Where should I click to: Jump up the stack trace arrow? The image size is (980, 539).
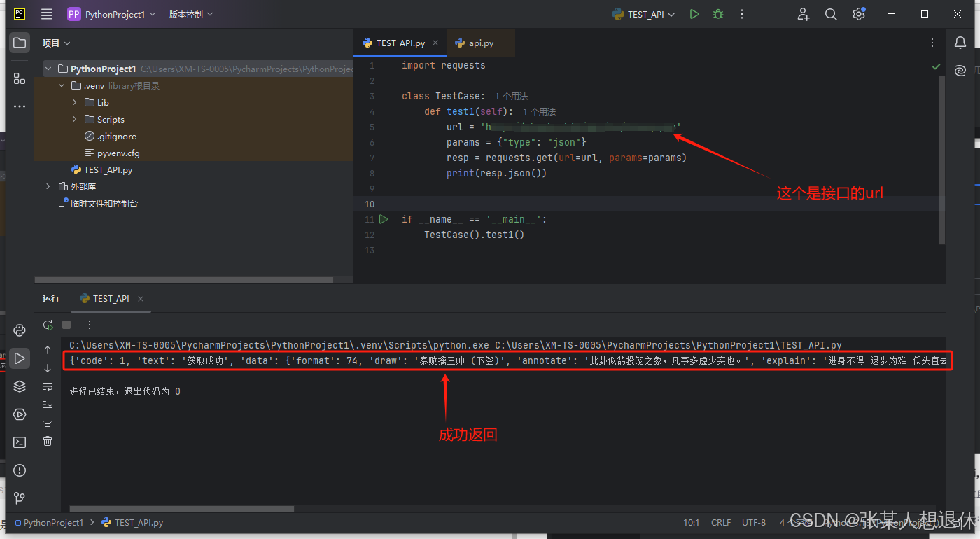tap(48, 349)
